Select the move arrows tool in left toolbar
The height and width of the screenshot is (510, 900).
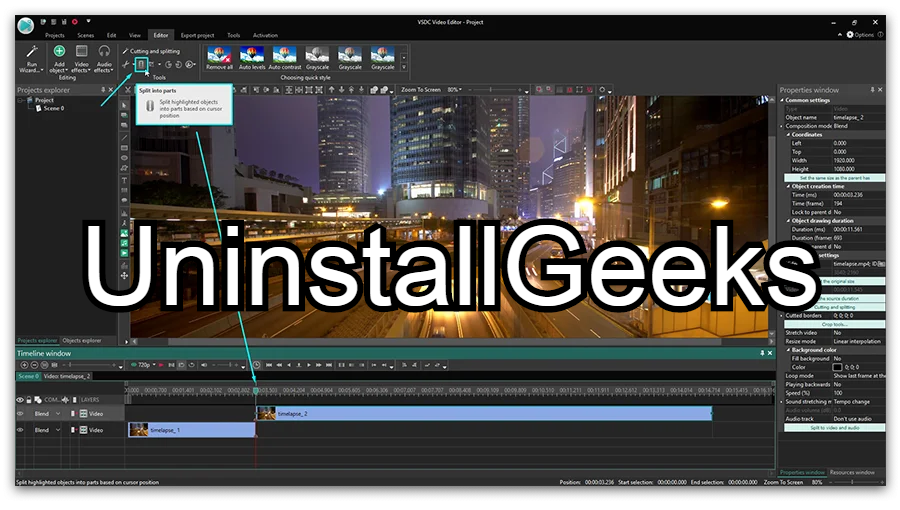pos(124,276)
